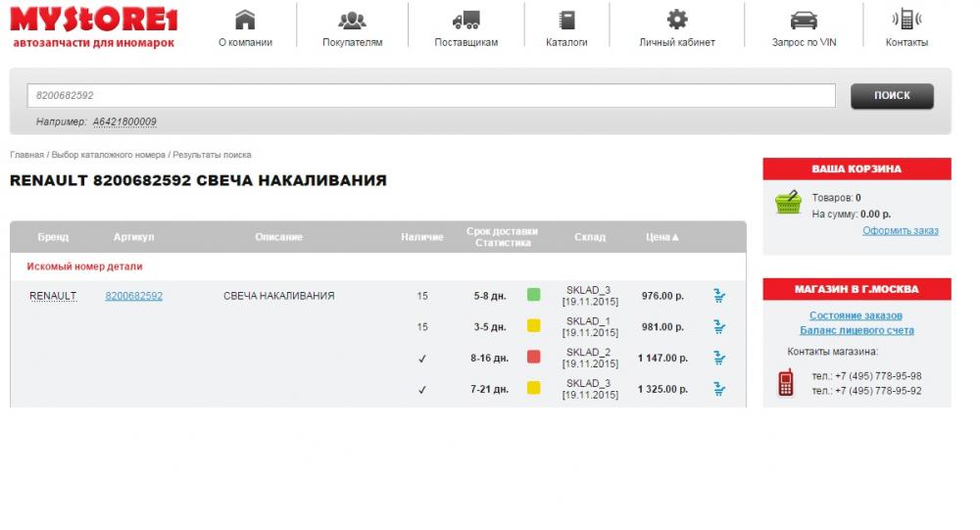
Task: Add the 1 147.00 р. offer to cart
Action: click(719, 359)
